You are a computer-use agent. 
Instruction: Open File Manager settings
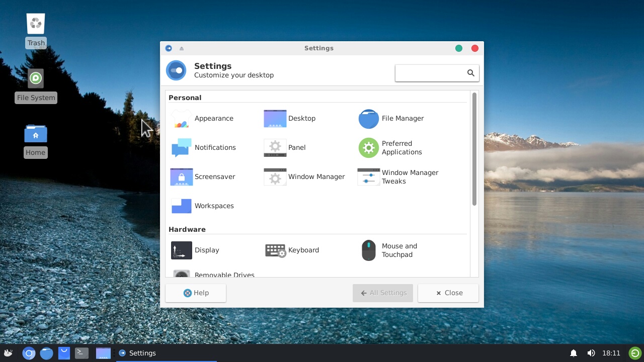391,119
